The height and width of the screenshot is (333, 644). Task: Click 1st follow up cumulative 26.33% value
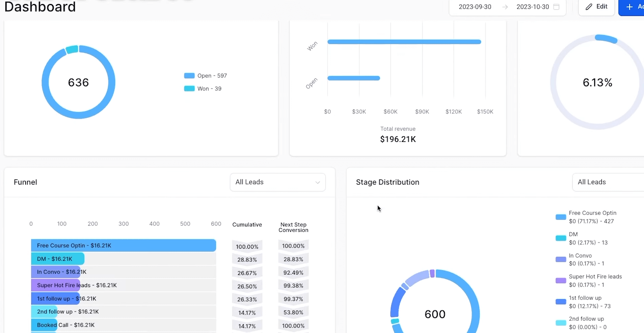247,300
